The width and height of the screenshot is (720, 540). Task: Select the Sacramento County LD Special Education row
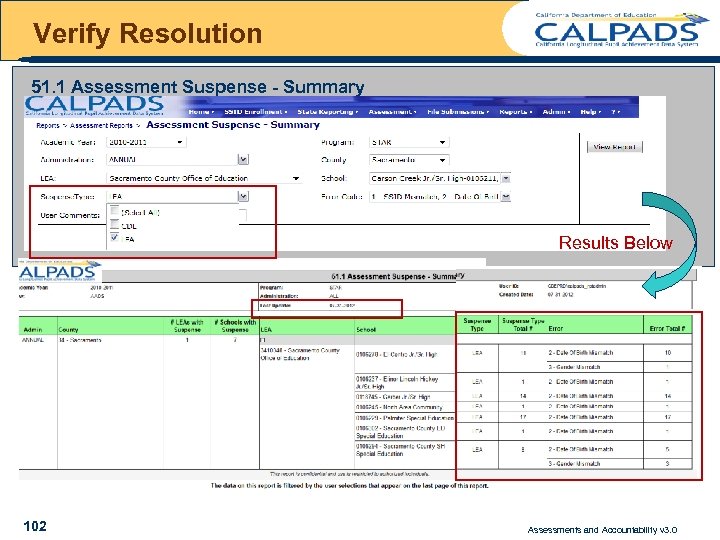(400, 432)
